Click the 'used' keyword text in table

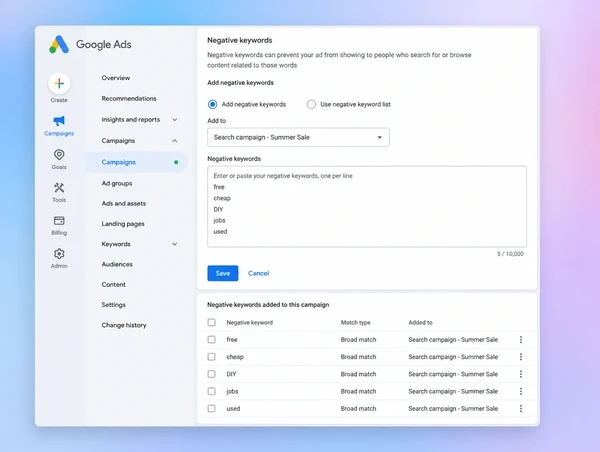pyautogui.click(x=233, y=408)
